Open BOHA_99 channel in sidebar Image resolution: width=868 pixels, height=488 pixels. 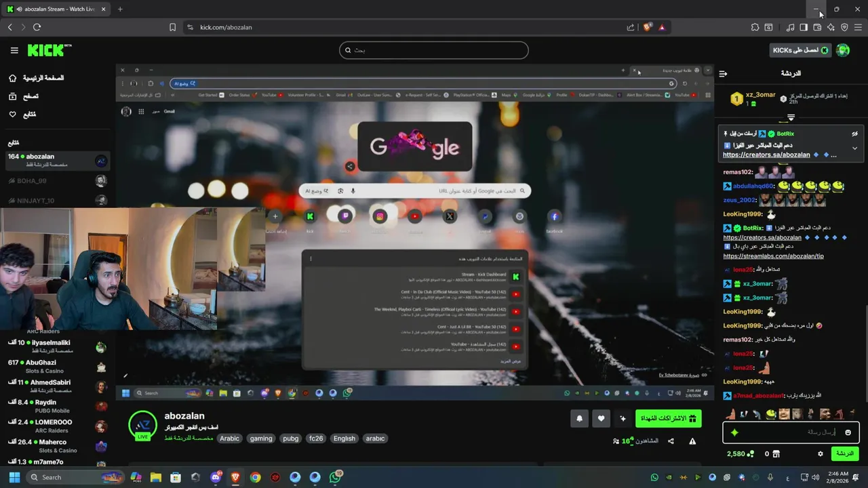[x=57, y=181]
